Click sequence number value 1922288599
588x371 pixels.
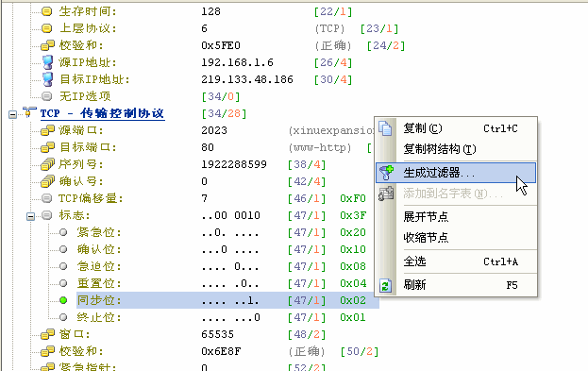pyautogui.click(x=234, y=164)
